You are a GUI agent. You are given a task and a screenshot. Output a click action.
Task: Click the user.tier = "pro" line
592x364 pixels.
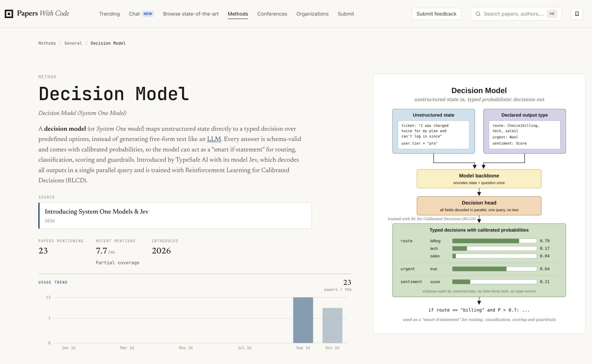click(419, 143)
